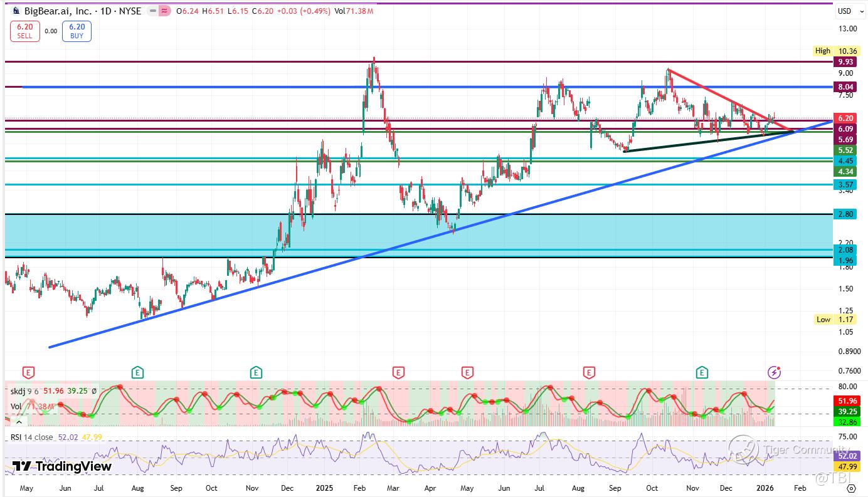Click the 13.00 price axis value
This screenshot has height=497, width=868.
(847, 29)
